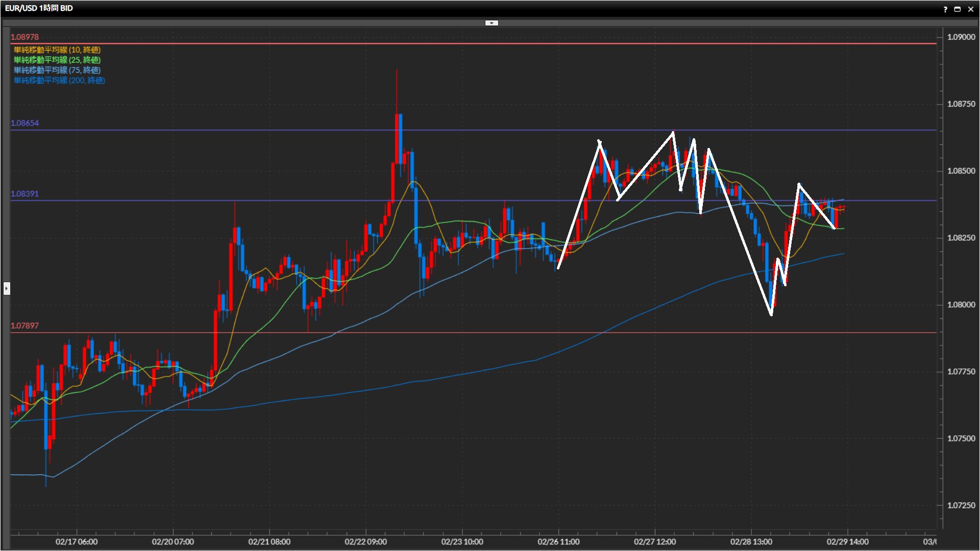The width and height of the screenshot is (980, 551).
Task: Expand the left side panel arrow
Action: click(x=6, y=289)
